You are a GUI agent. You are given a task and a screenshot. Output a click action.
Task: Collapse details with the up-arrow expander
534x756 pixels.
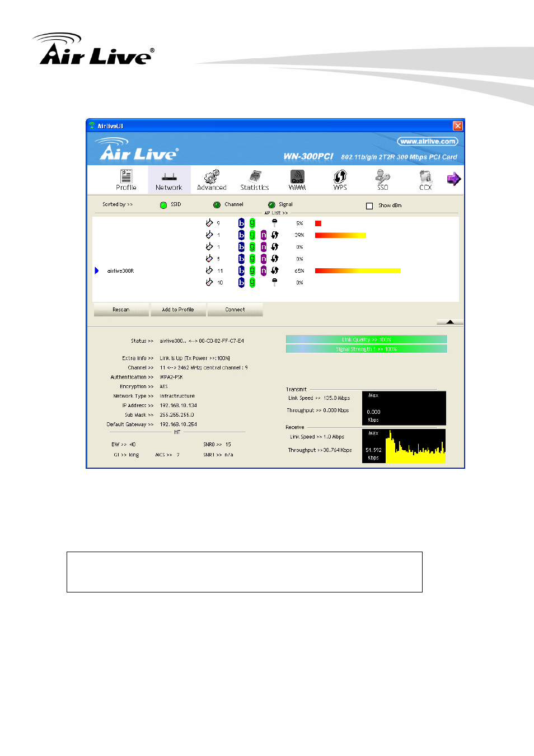point(449,322)
